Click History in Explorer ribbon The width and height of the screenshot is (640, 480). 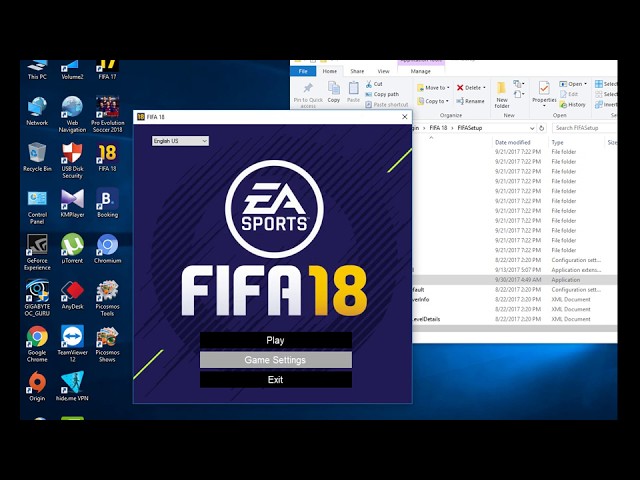573,105
